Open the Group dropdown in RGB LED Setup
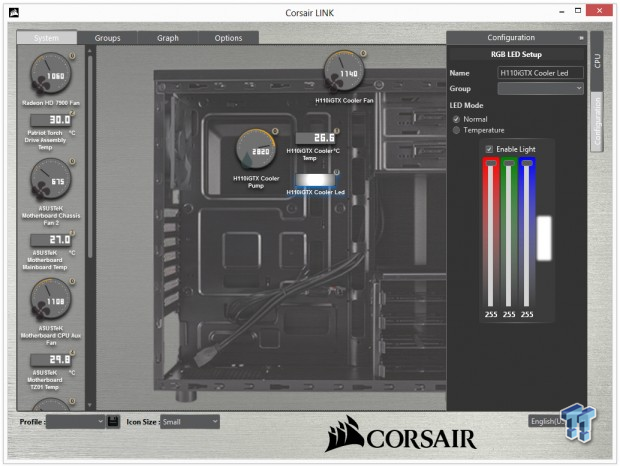The width and height of the screenshot is (620, 467). point(540,88)
